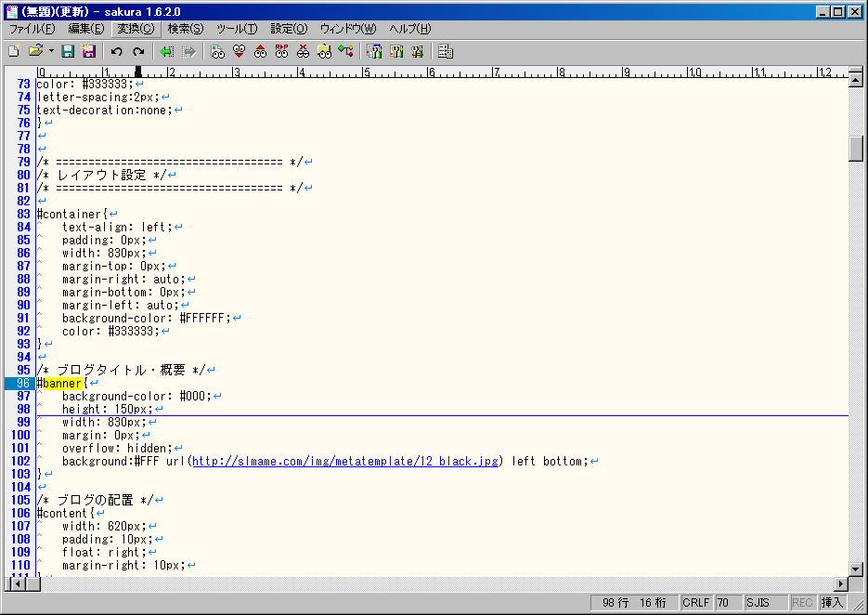Click the green left arrow jump-back icon

coord(166,51)
